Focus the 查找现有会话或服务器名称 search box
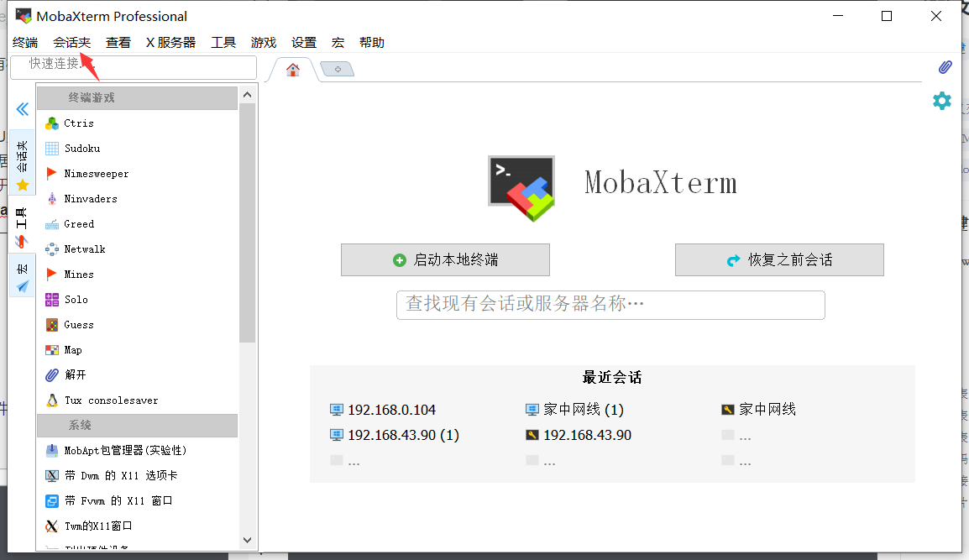Image resolution: width=969 pixels, height=560 pixels. [x=610, y=306]
